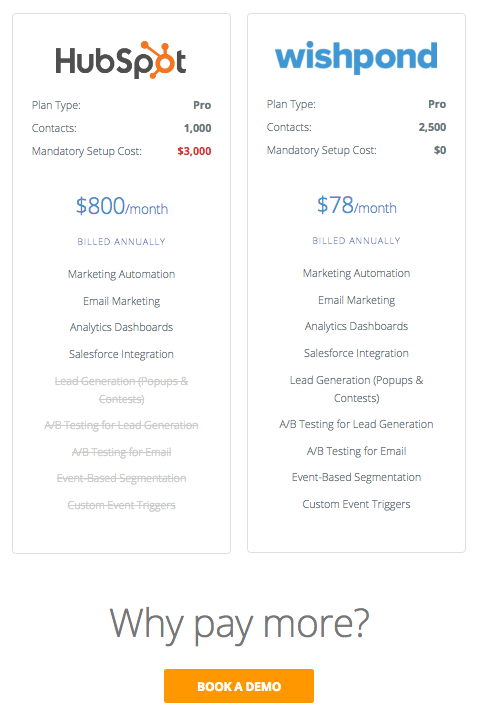Click the 'Why pay more?' heading
Screen dimensions: 478x720
tap(239, 624)
